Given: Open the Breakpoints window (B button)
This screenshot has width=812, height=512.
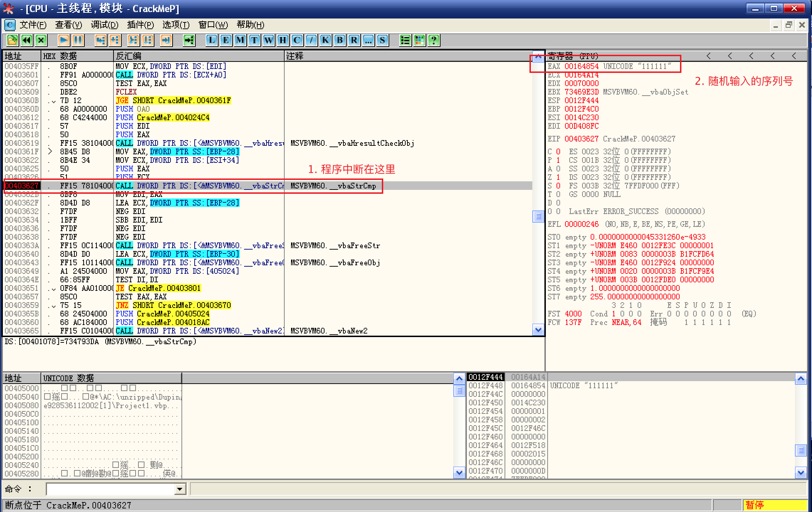Looking at the screenshot, I should [x=339, y=40].
